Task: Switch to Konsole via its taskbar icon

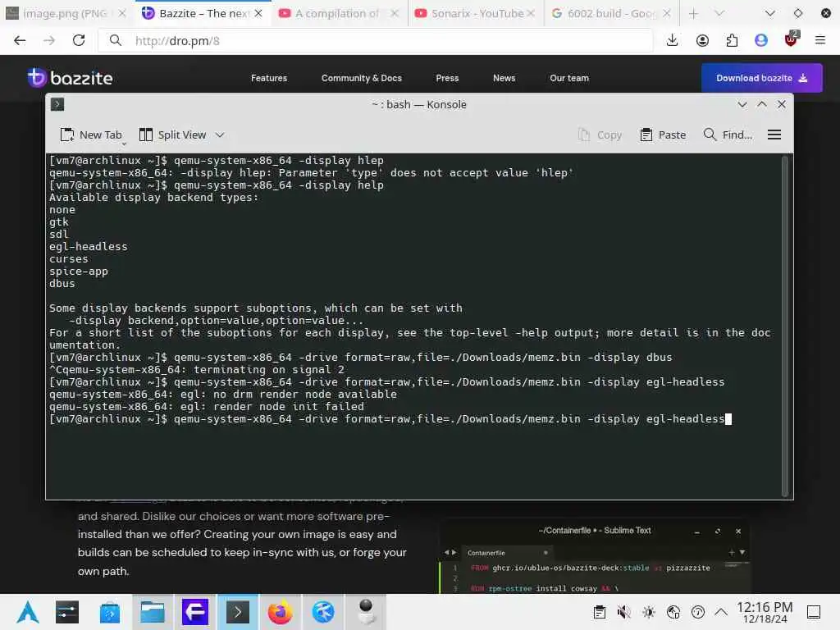Action: point(237,612)
